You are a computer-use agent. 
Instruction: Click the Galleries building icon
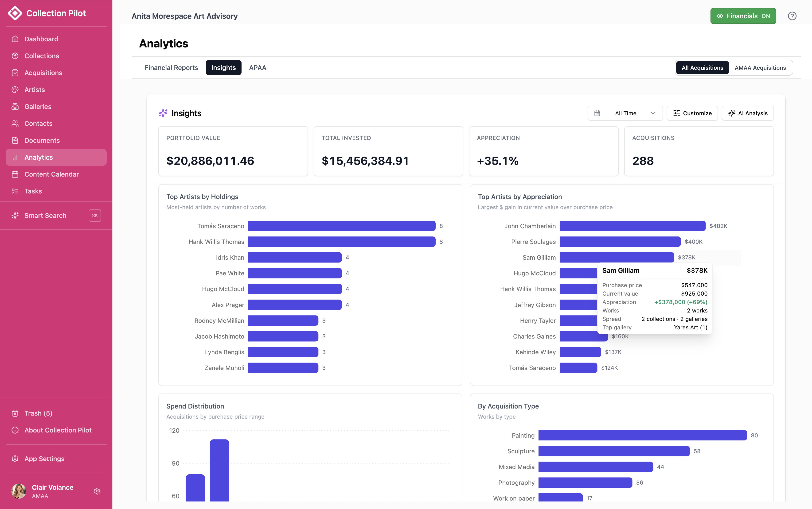click(x=15, y=106)
